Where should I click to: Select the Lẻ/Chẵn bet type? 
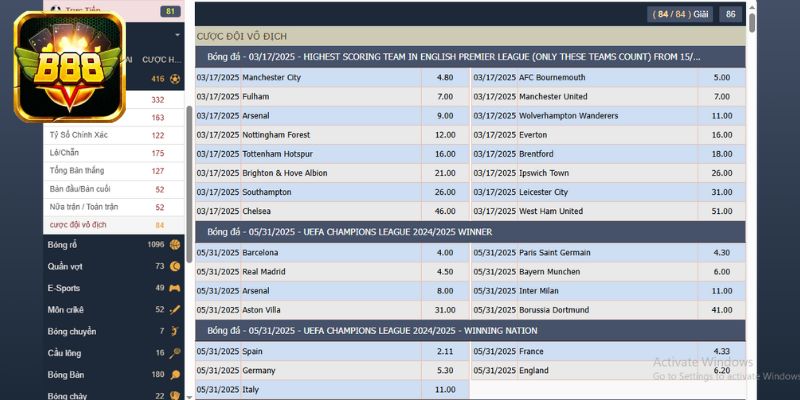[64, 153]
